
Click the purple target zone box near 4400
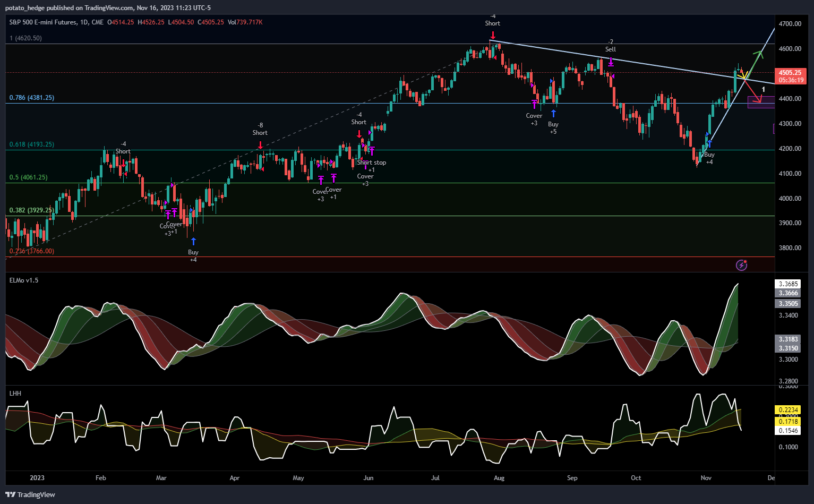click(x=761, y=102)
